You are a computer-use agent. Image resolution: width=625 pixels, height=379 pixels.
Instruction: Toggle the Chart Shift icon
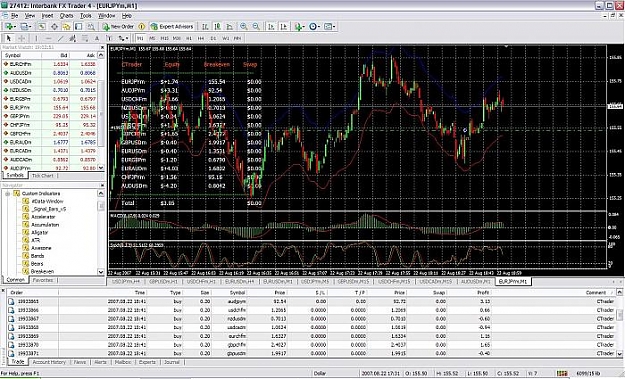coord(283,27)
